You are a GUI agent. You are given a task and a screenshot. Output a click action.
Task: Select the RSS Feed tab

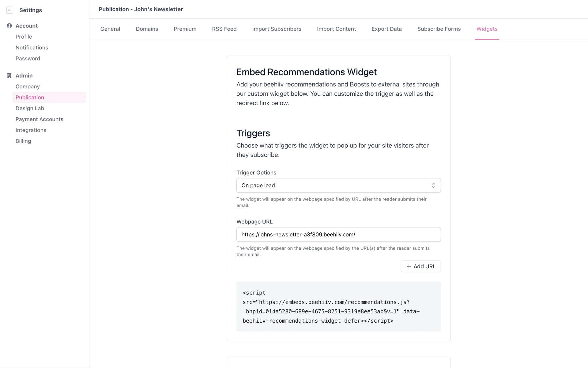click(x=224, y=29)
